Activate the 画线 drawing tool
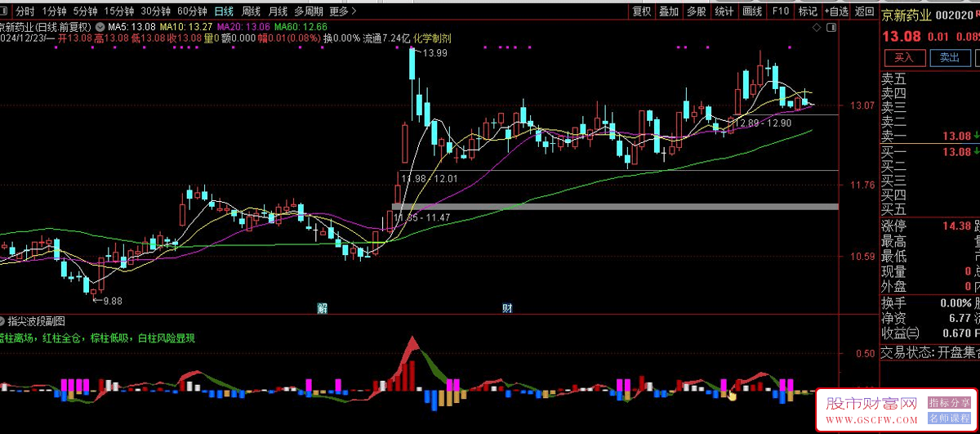Image resolution: width=980 pixels, height=434 pixels. pyautogui.click(x=751, y=11)
